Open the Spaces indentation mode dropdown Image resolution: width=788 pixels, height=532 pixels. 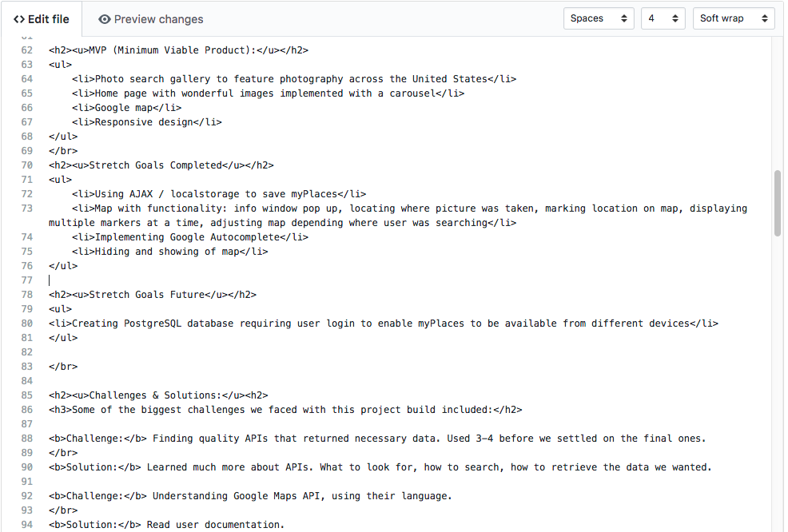tap(591, 18)
